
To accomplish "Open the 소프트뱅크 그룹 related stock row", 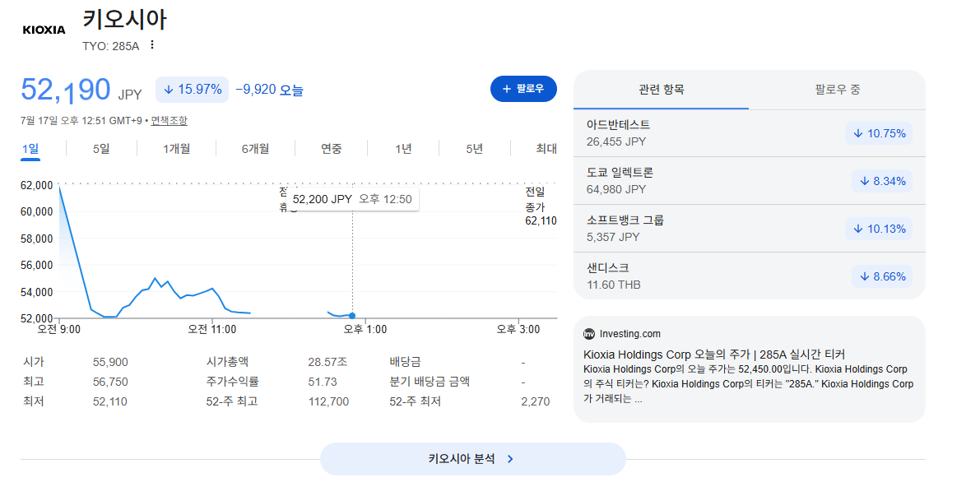I will click(x=750, y=228).
